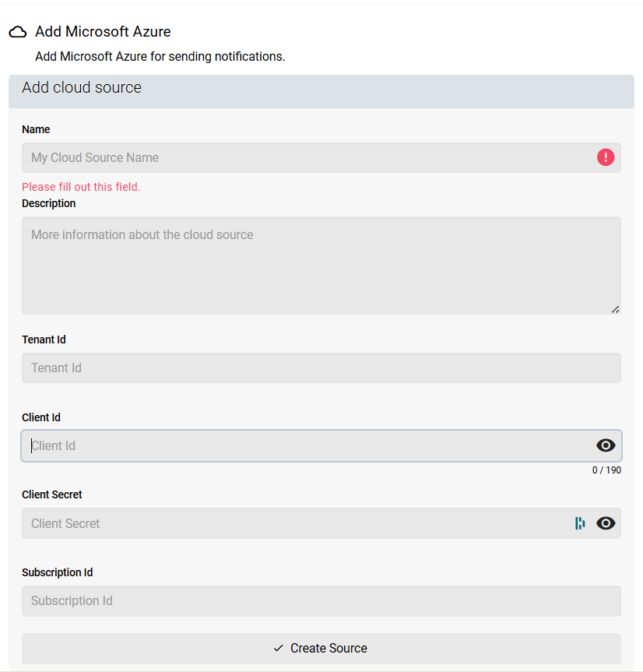This screenshot has width=643, height=672.
Task: Click inside the Description text area
Action: tap(311, 265)
